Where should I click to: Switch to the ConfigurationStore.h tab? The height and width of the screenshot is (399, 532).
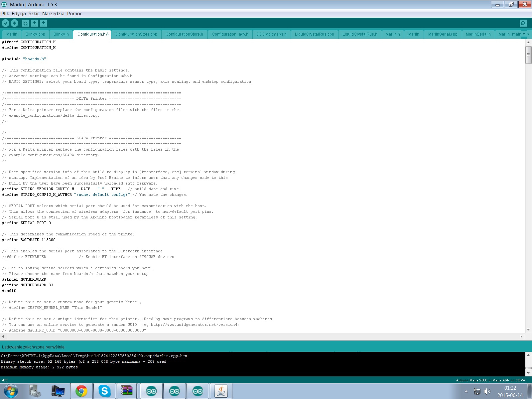(x=184, y=34)
